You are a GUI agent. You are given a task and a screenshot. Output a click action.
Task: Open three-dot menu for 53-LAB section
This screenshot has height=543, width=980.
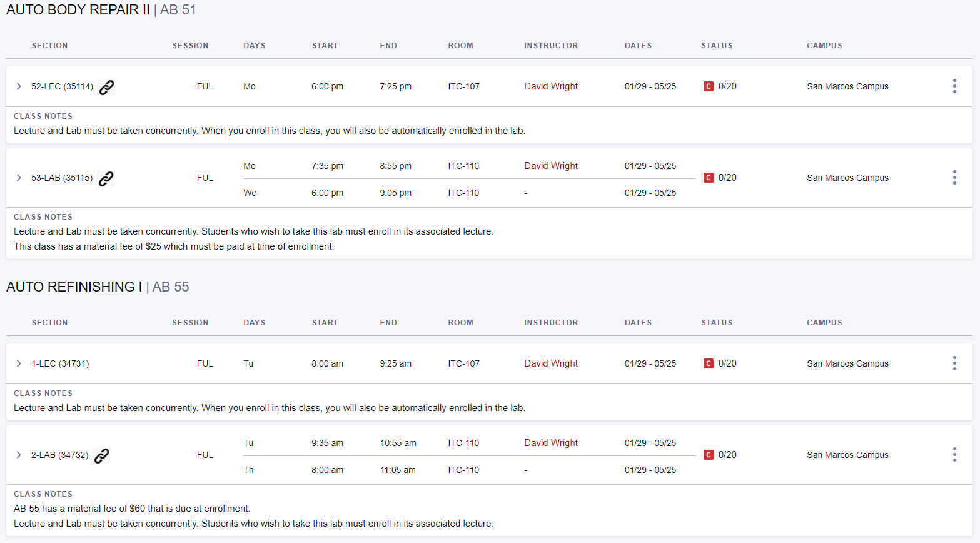(x=954, y=178)
